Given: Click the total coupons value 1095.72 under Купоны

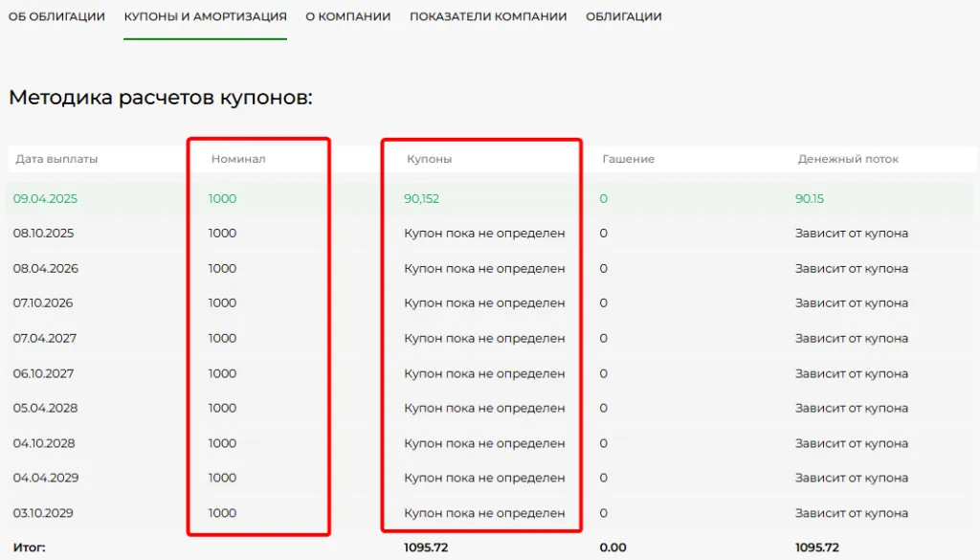Looking at the screenshot, I should [426, 548].
